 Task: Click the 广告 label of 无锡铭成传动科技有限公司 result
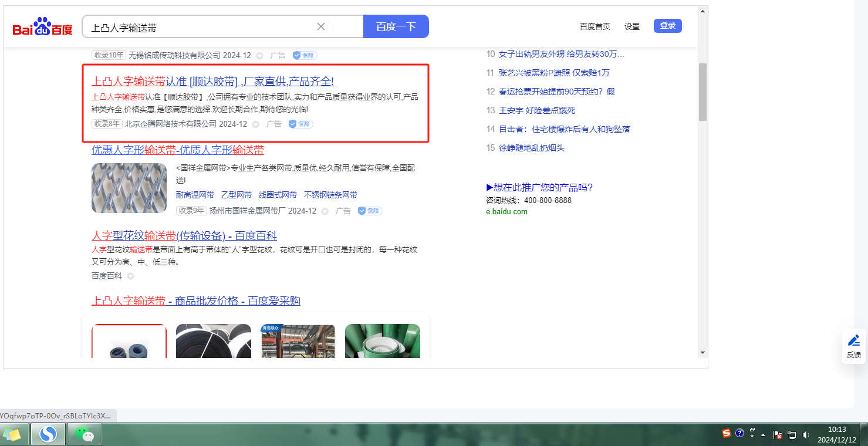[x=278, y=56]
